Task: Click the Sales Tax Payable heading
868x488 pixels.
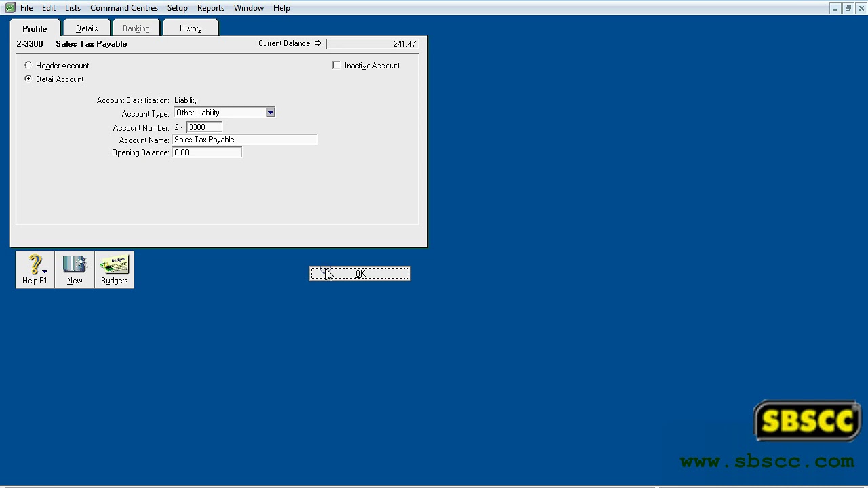Action: pos(92,44)
